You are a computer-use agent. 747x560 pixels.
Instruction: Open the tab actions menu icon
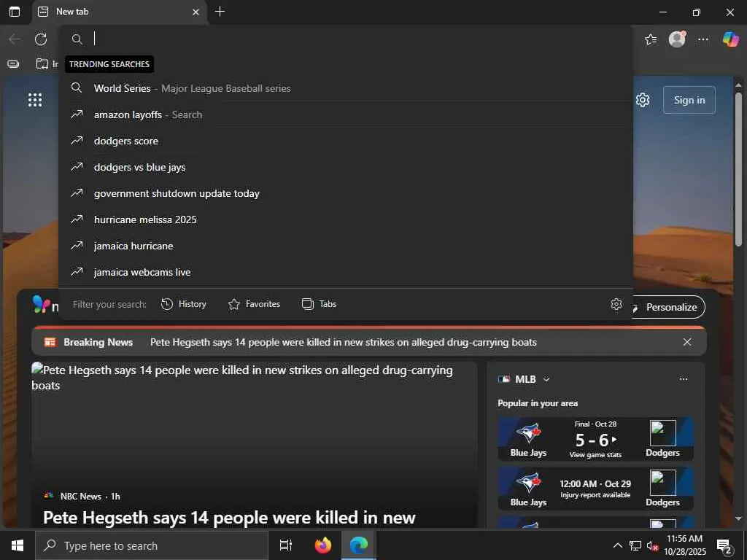point(15,12)
